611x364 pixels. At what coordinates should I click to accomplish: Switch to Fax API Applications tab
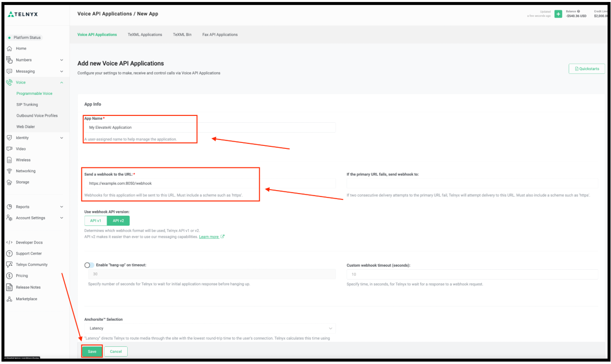pos(220,35)
